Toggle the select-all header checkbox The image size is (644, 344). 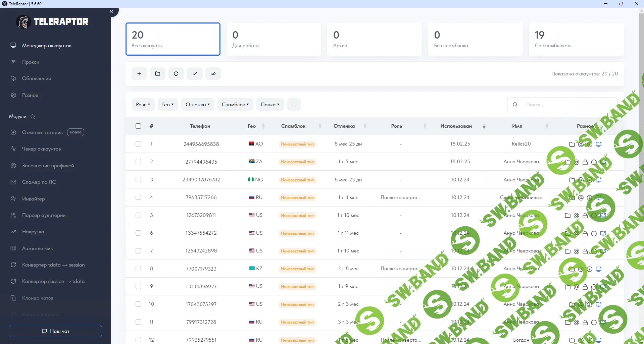(138, 126)
